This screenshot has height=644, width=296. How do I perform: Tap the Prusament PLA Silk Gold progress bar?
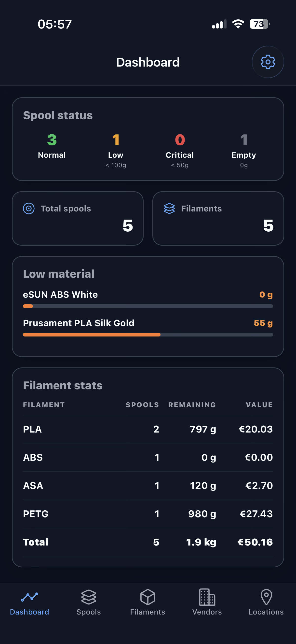148,335
